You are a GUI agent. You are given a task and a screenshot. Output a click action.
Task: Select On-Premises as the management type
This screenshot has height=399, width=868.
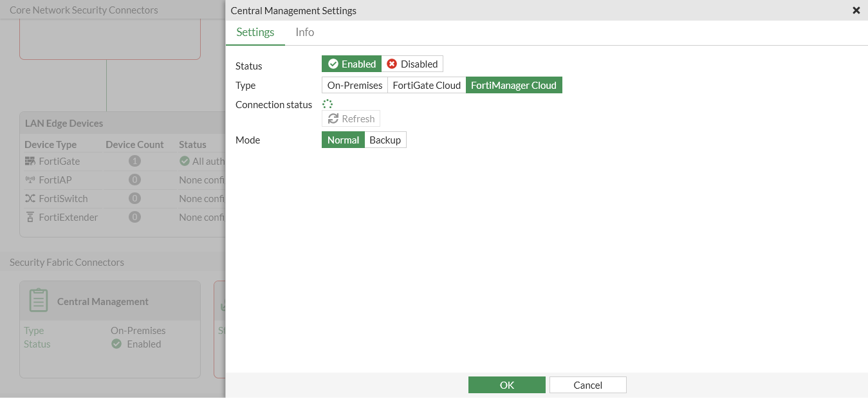[x=355, y=85]
